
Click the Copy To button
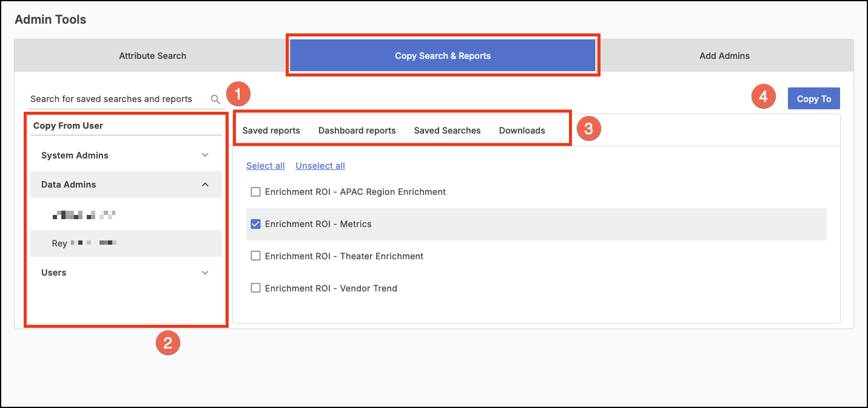(x=814, y=99)
